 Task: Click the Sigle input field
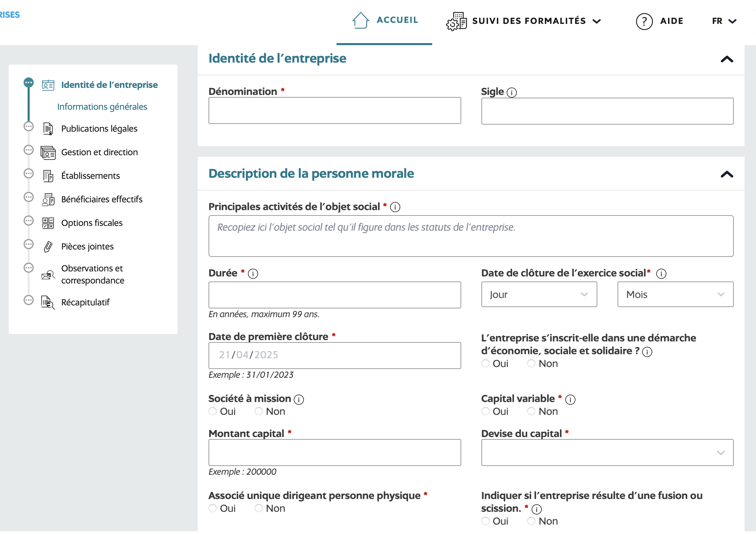click(x=607, y=111)
